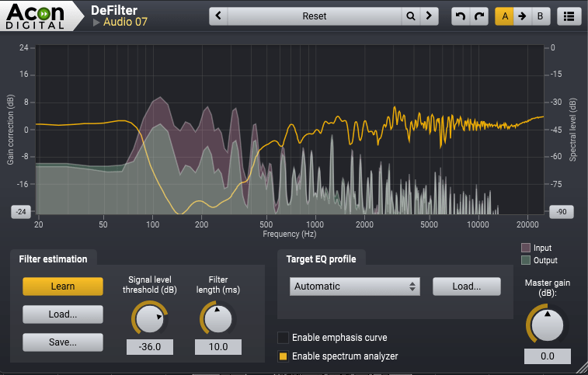Screen dimensions: 588x375
Task: Click the redo arrow icon
Action: (479, 16)
